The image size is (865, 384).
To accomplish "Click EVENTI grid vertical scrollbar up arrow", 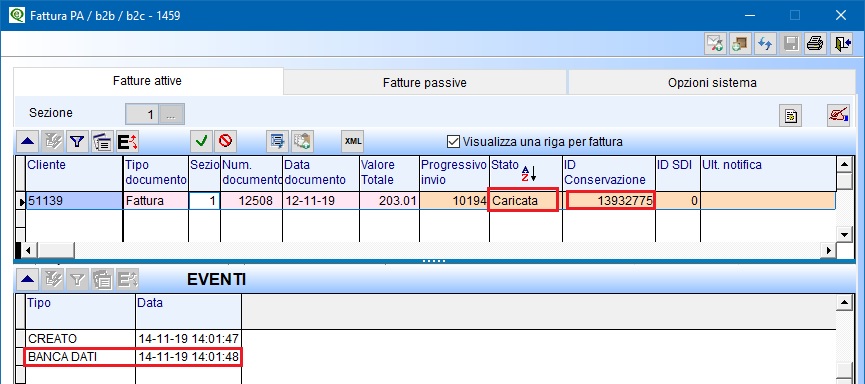I will click(844, 302).
